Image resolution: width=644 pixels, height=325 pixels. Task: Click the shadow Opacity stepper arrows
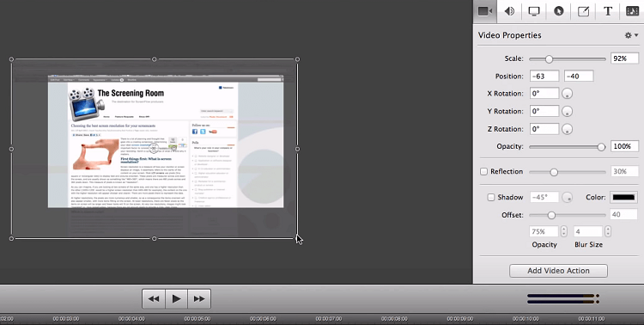pyautogui.click(x=563, y=231)
